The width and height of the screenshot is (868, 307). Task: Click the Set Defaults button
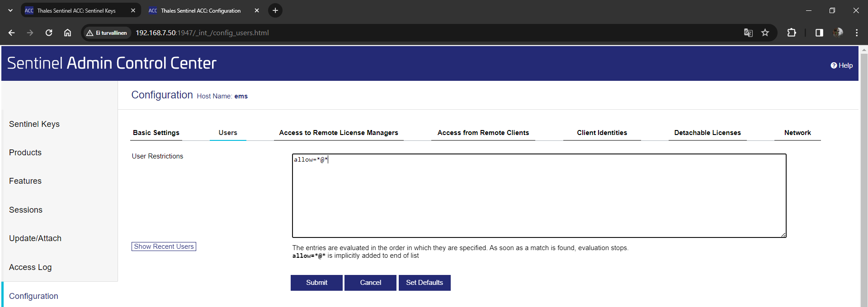click(424, 283)
